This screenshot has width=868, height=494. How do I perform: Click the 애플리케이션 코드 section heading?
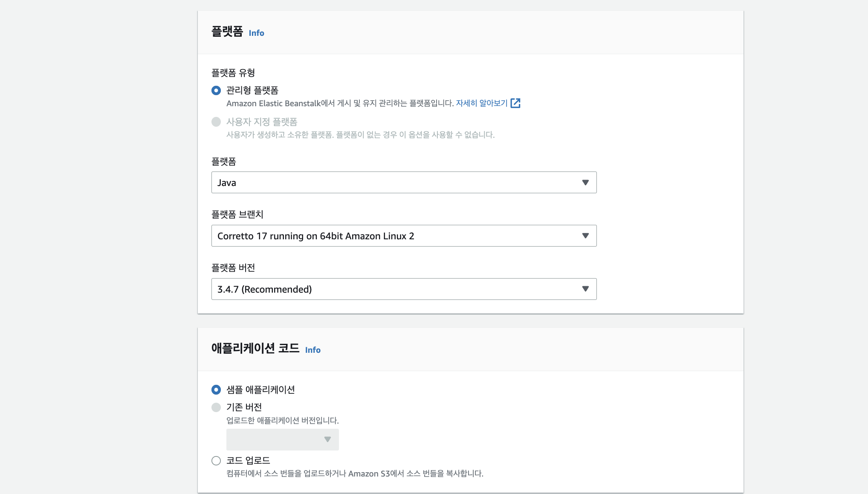(255, 349)
